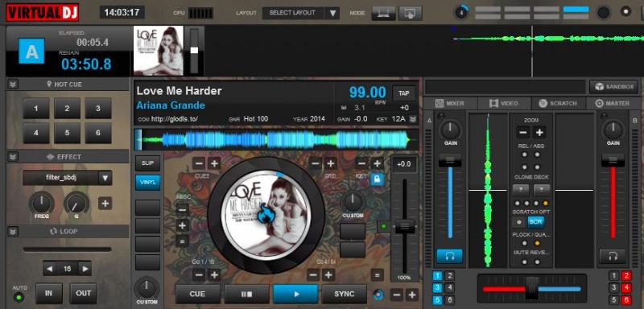Collapse the Hot Cue panel
Image resolution: width=644 pixels, height=309 pixels.
13,84
